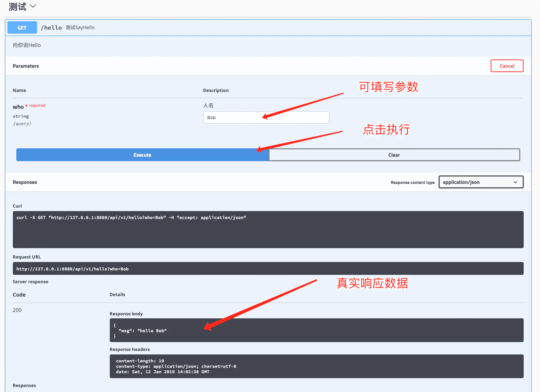
Task: Click the Response headers label
Action: [x=130, y=349]
